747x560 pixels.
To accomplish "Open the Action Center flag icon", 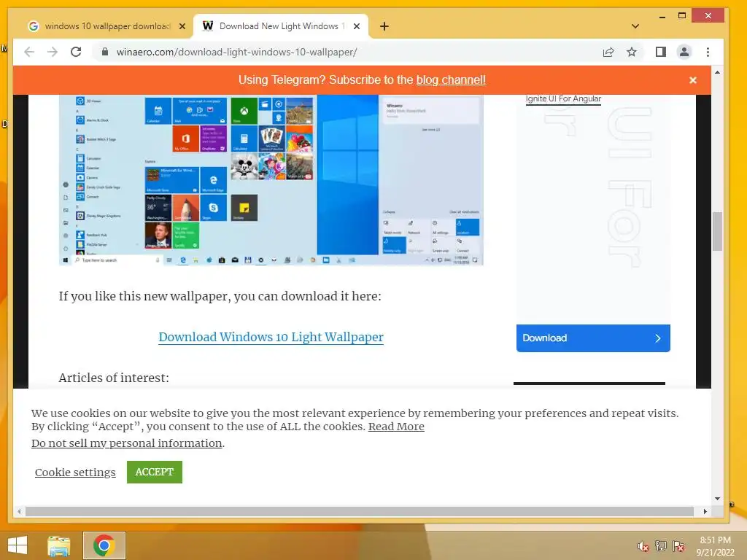I will point(678,546).
